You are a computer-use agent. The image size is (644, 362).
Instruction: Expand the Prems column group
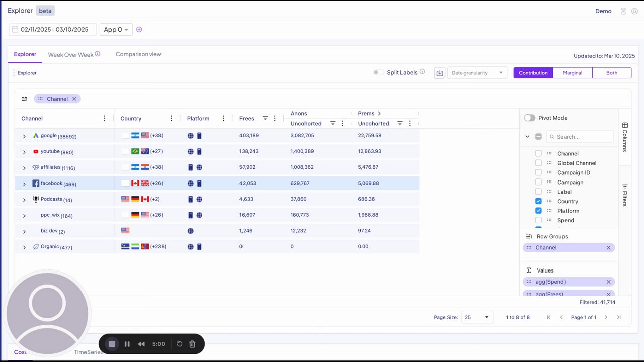(x=379, y=114)
